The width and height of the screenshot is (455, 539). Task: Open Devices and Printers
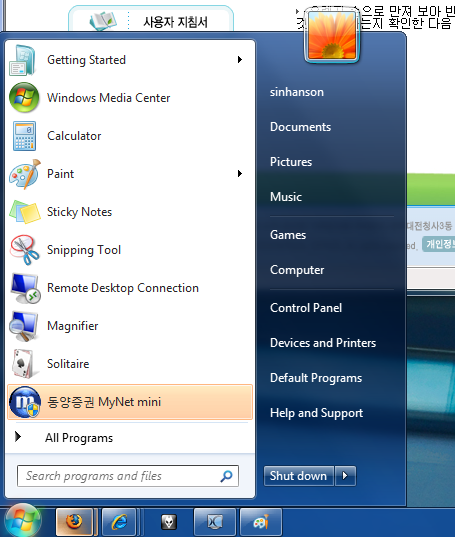(x=323, y=343)
